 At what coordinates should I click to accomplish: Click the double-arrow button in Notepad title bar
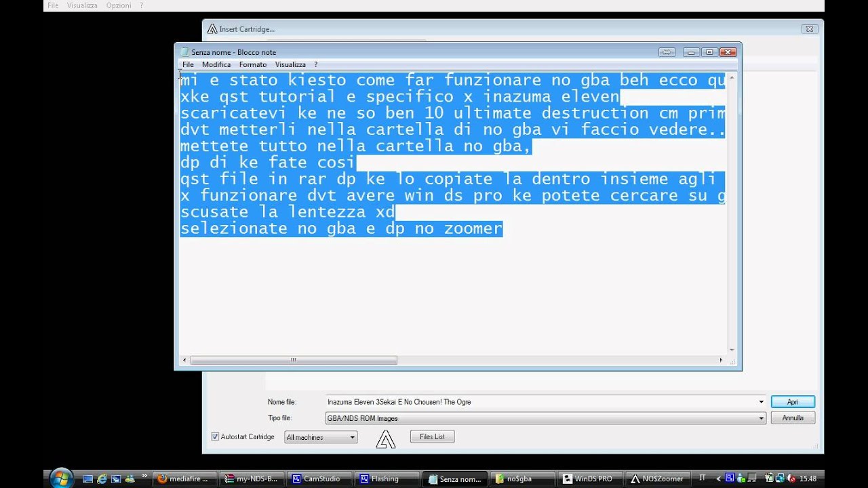tap(667, 52)
